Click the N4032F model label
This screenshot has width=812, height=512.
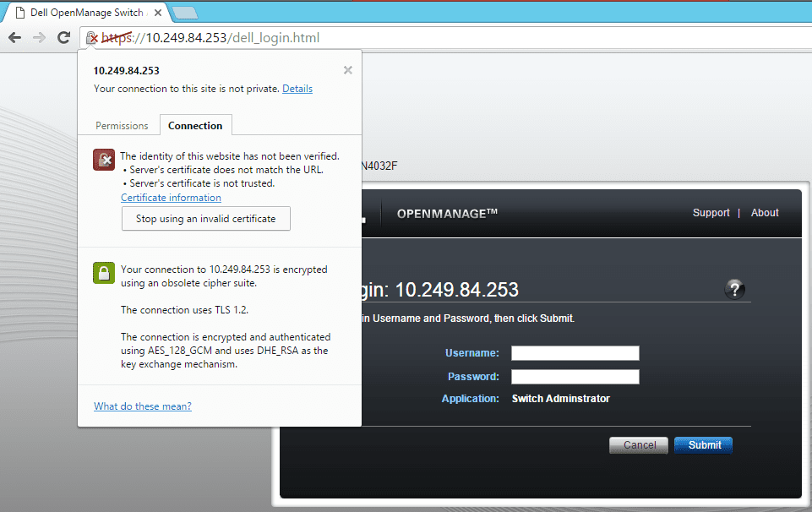[379, 166]
